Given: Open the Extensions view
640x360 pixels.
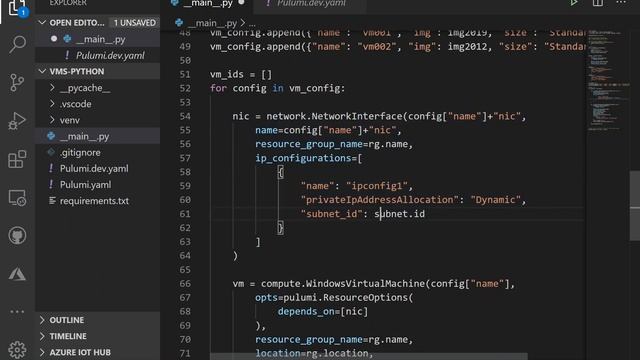Looking at the screenshot, I should pyautogui.click(x=17, y=159).
